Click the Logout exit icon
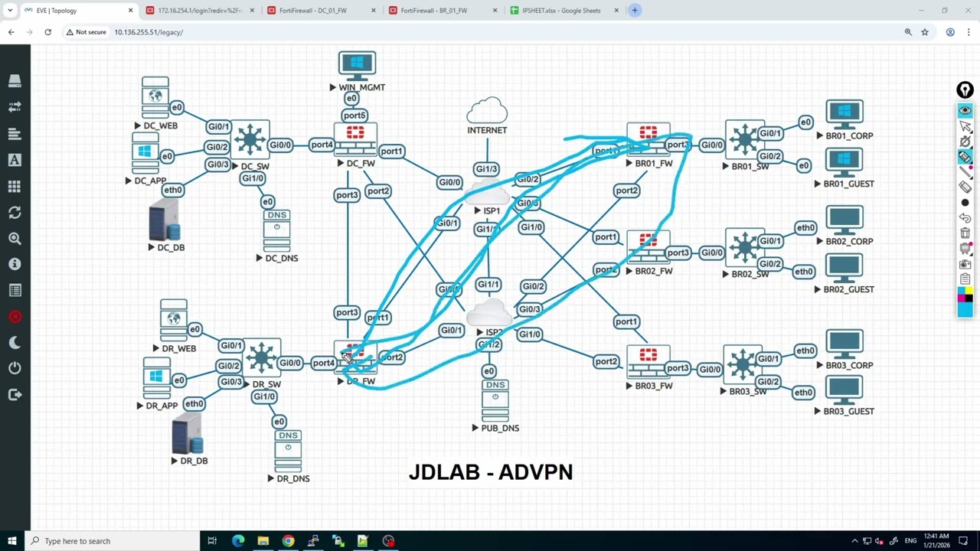980x551 pixels. pyautogui.click(x=15, y=394)
